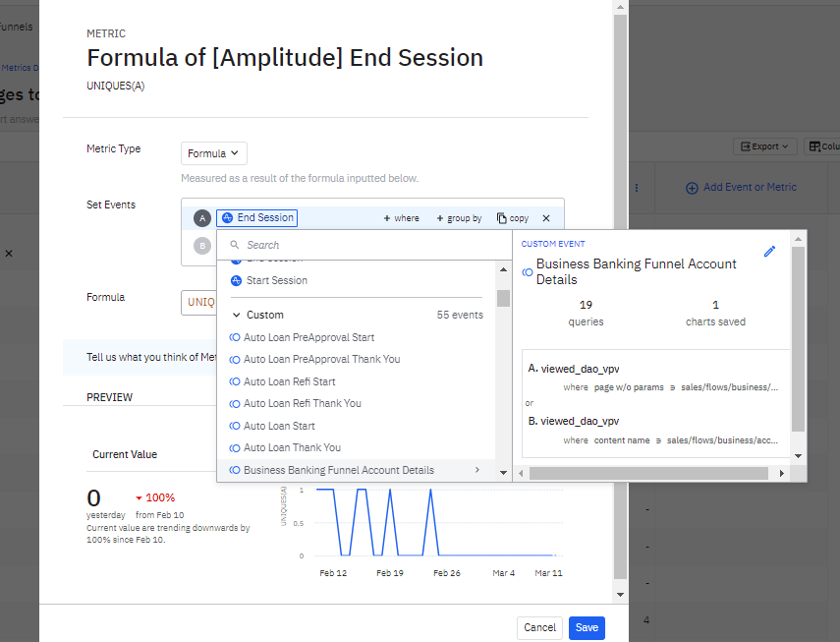
Task: Click detail panel vertical scrollbar down arrow
Action: pos(798,456)
